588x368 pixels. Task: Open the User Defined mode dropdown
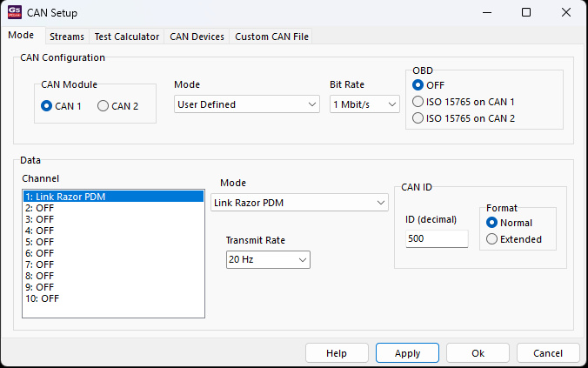click(x=247, y=104)
